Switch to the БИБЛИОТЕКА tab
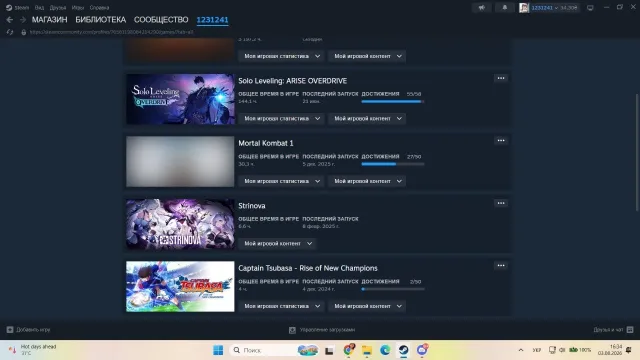The image size is (640, 360). tap(100, 20)
